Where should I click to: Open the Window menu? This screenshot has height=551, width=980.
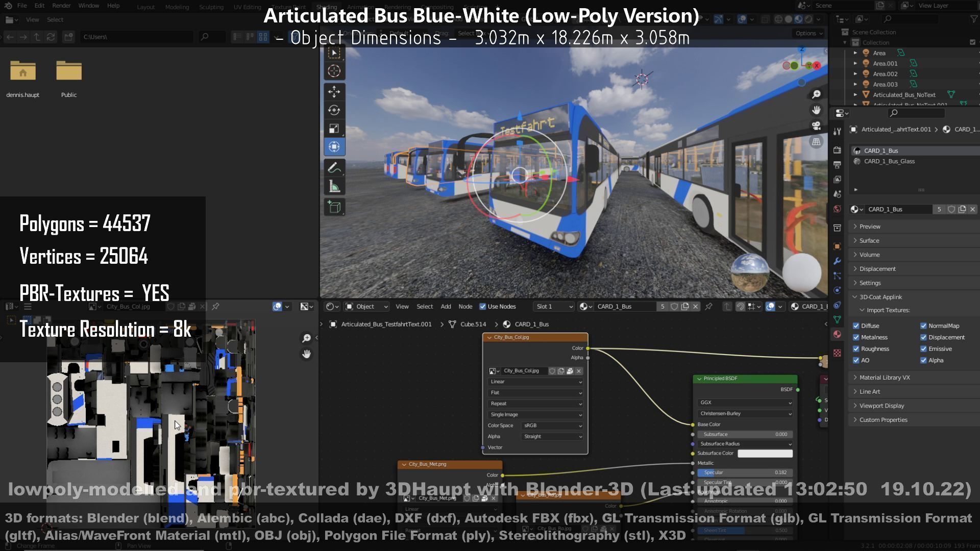pyautogui.click(x=88, y=6)
